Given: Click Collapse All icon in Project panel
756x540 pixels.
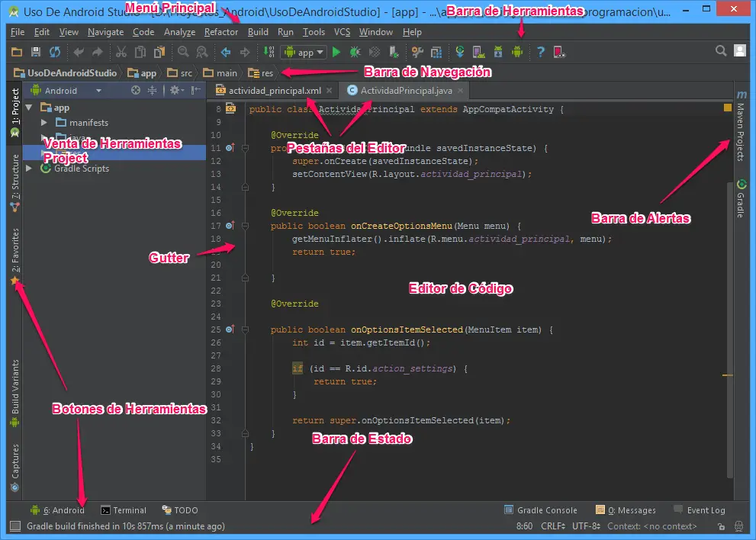Looking at the screenshot, I should 153,90.
